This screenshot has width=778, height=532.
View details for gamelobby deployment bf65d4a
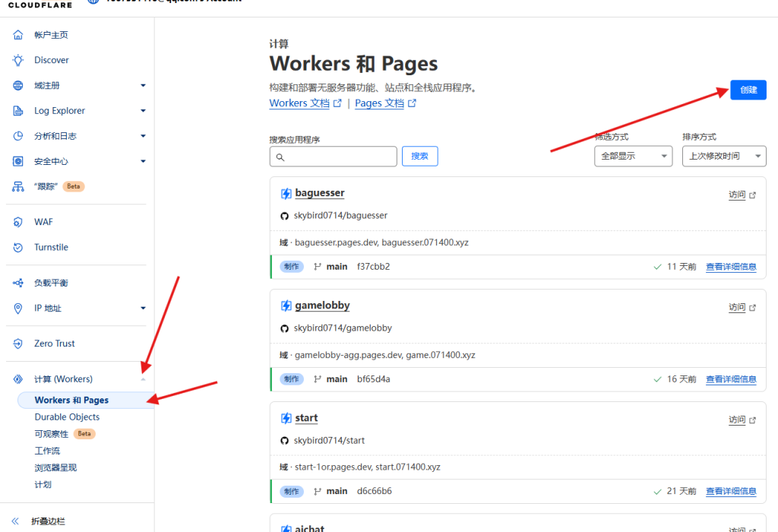731,379
